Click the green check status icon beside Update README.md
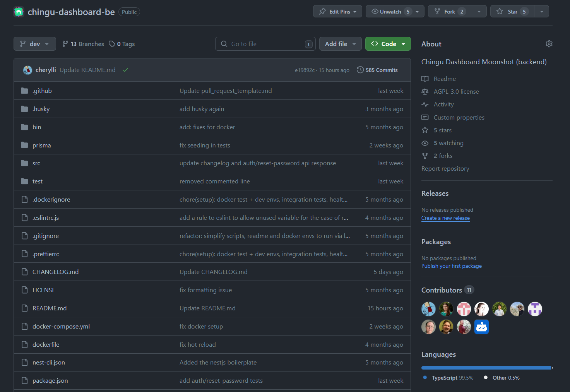The image size is (570, 392). point(125,70)
